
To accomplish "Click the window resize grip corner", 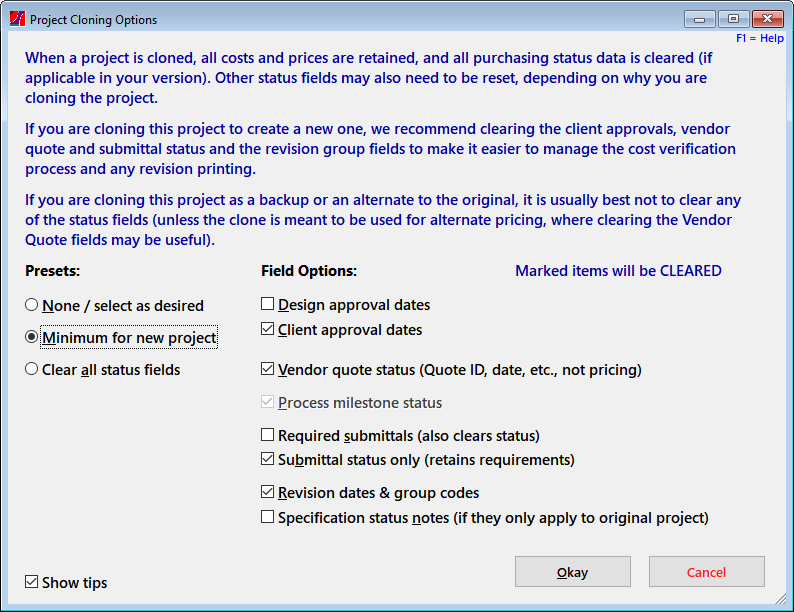I will pos(780,598).
